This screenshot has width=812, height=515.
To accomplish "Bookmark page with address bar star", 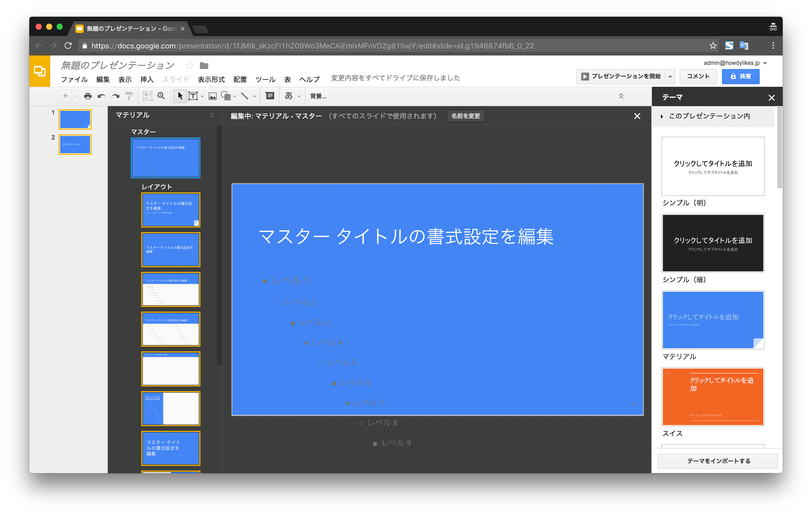I will coord(713,45).
